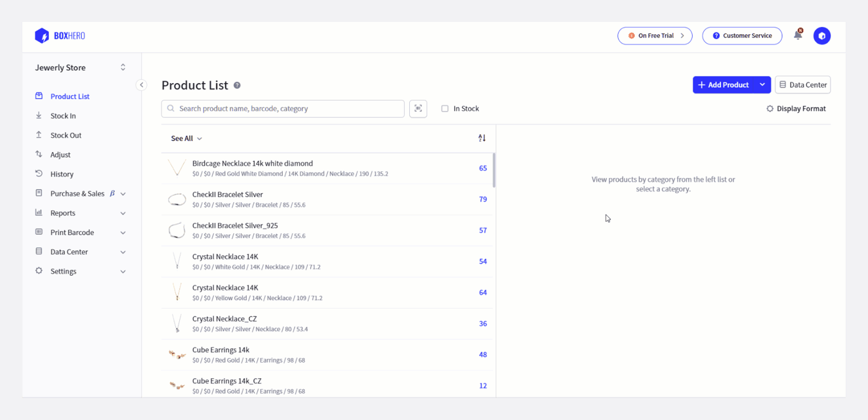The width and height of the screenshot is (868, 420).
Task: Click the product list vertical scrollbar
Action: coord(494,171)
